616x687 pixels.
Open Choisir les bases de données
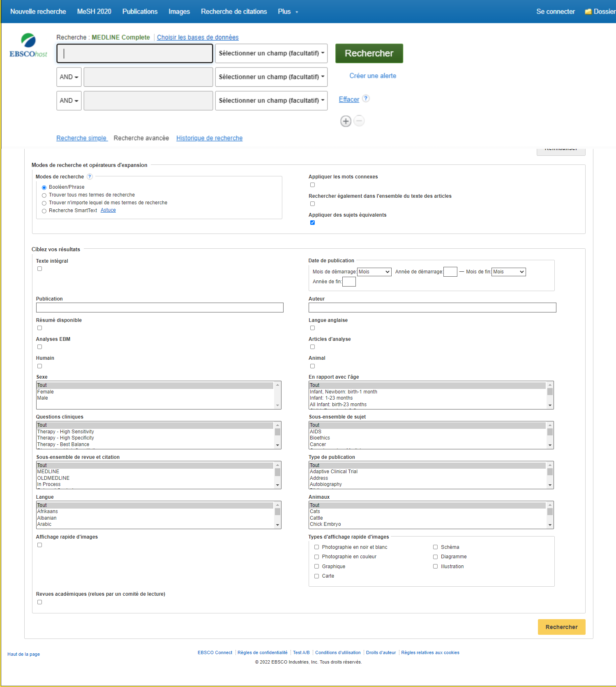198,37
